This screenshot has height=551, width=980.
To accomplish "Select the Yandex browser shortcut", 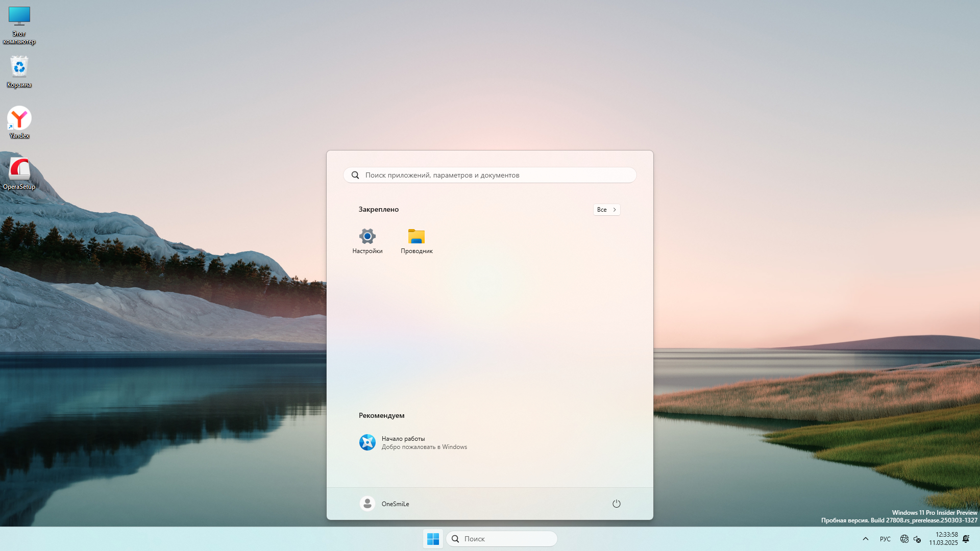I will [x=19, y=121].
